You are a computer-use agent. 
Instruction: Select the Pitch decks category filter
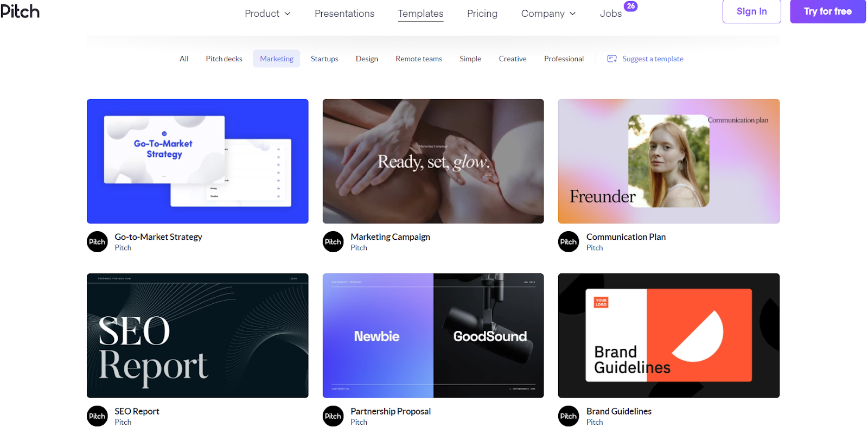(x=224, y=59)
